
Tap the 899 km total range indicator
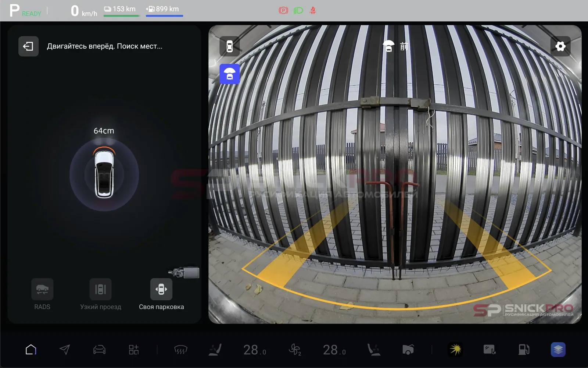pos(164,10)
